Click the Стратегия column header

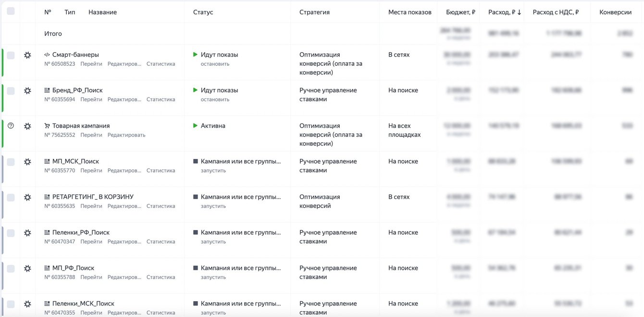[314, 12]
